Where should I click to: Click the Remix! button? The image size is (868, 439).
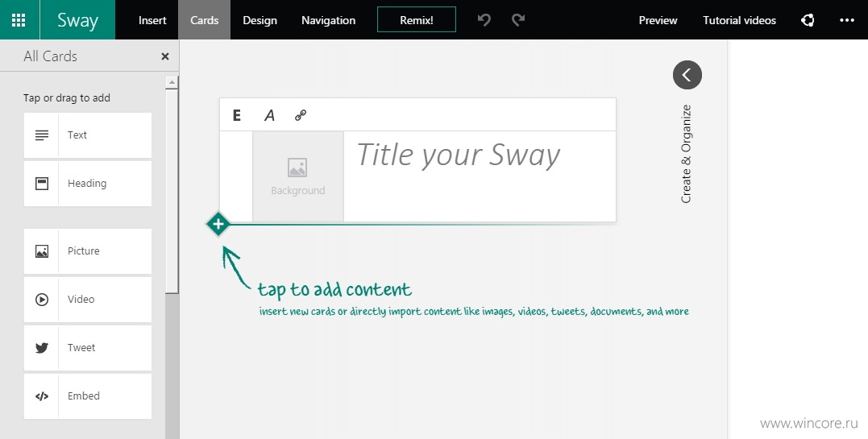click(x=417, y=20)
